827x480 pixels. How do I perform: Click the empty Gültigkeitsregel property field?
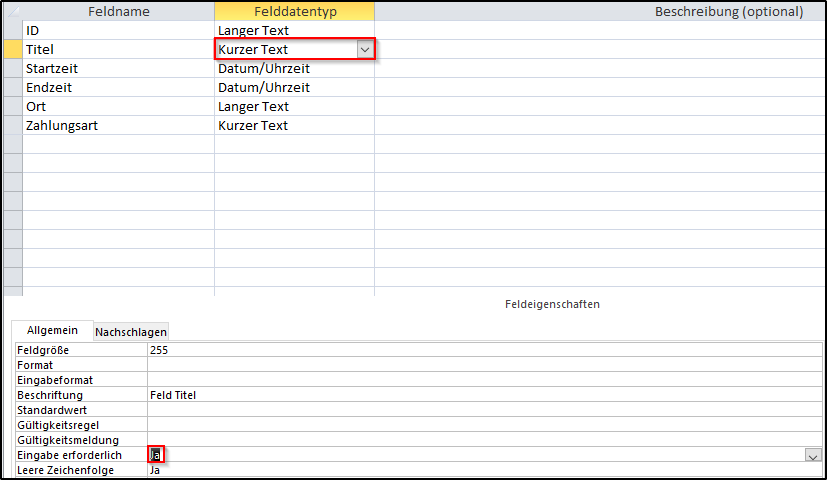[480, 425]
